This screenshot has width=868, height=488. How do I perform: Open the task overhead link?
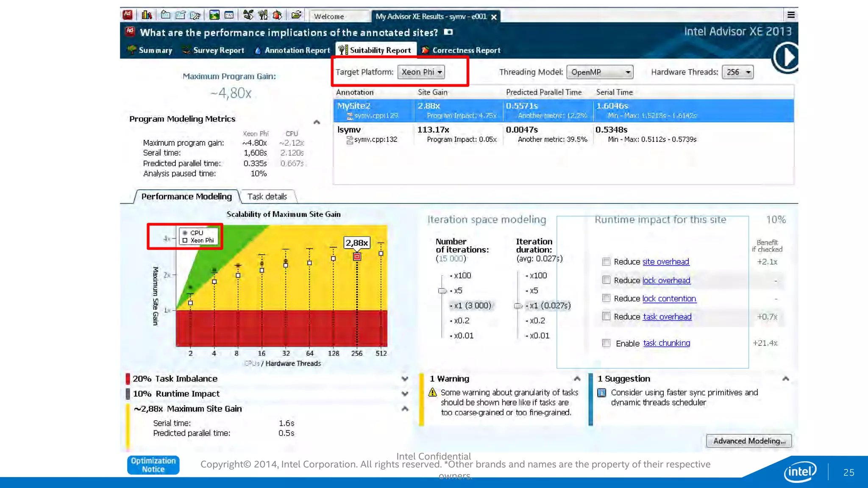[x=667, y=317]
